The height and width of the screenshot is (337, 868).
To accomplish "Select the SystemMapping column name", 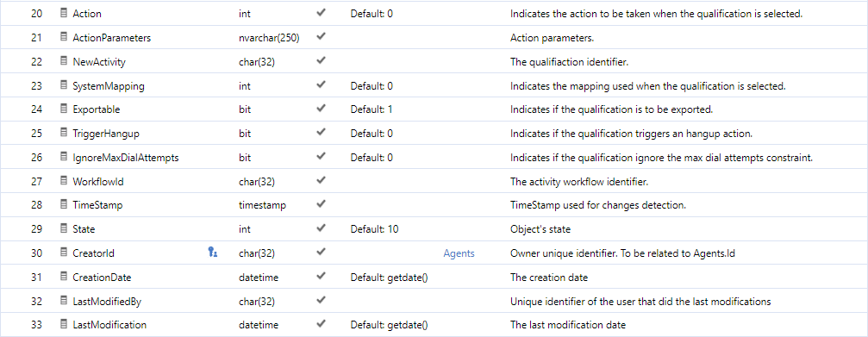I will [102, 86].
